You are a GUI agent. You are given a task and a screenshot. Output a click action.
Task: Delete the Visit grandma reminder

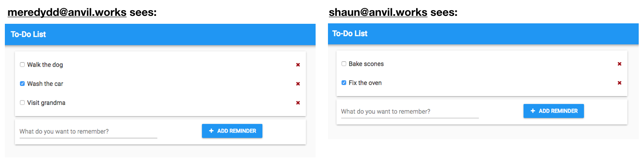click(x=298, y=103)
